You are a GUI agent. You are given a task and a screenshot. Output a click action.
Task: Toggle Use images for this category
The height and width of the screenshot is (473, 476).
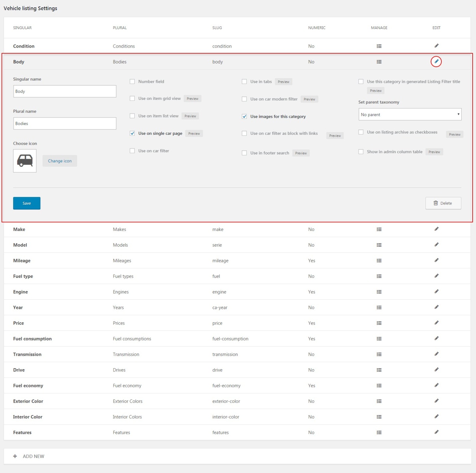tap(244, 117)
